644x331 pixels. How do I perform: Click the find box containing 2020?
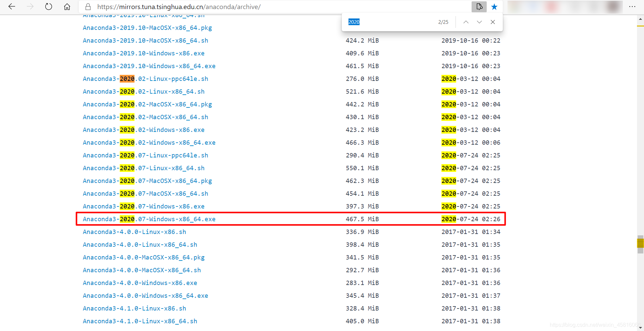[x=389, y=22]
